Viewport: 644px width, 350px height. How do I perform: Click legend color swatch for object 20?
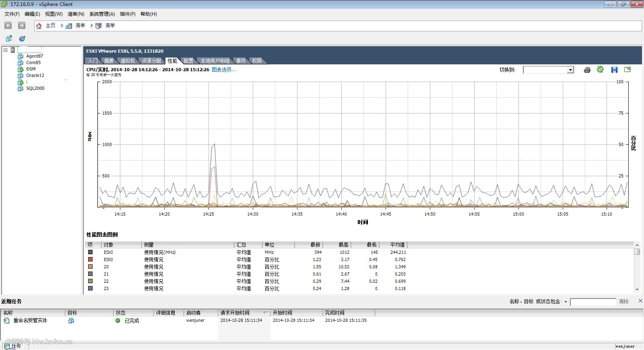[x=90, y=267]
